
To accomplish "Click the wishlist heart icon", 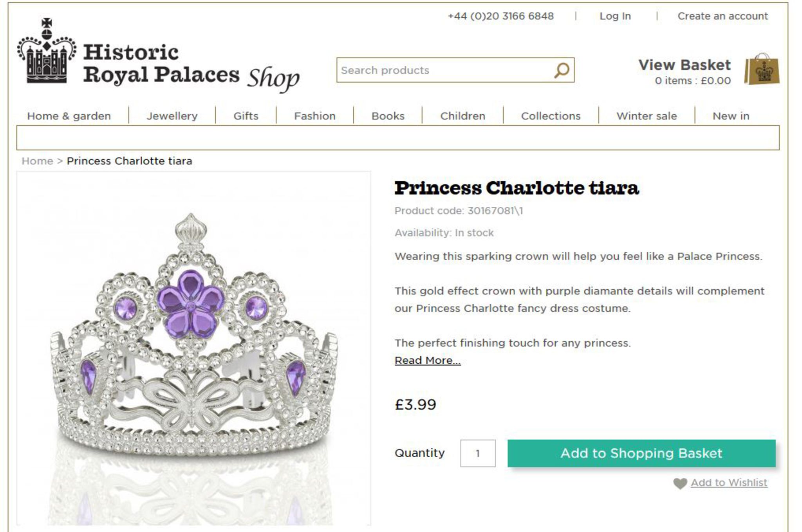I will [680, 483].
